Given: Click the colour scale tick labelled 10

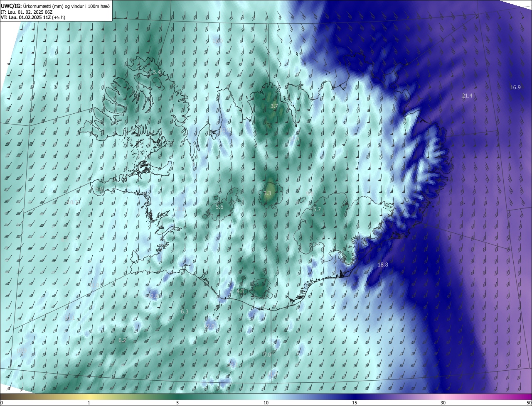Looking at the screenshot, I should pos(266,403).
